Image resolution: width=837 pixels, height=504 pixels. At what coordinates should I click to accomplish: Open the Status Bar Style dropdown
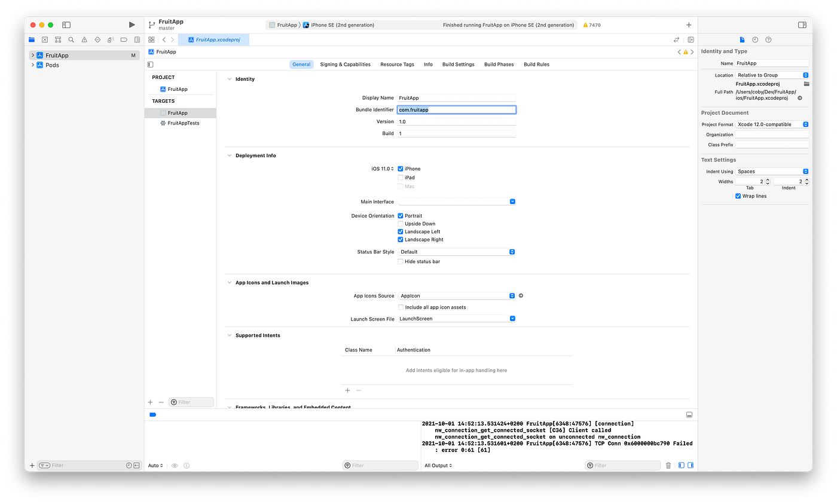point(457,252)
